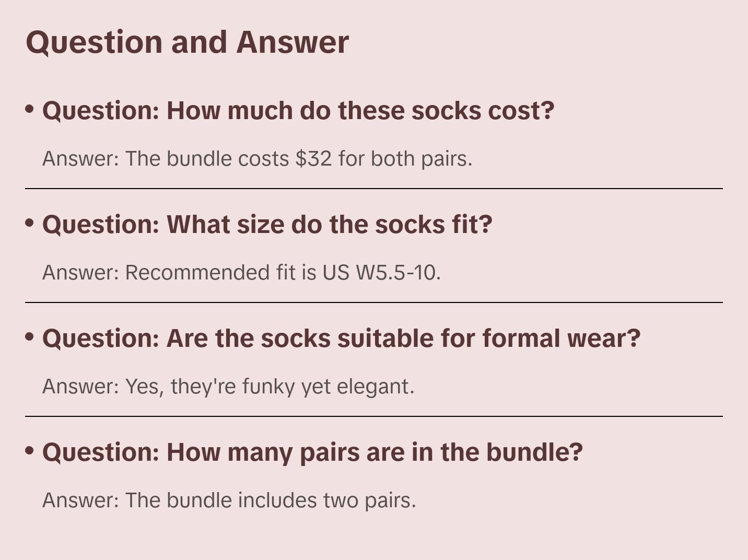Open the question about pairs in bundle
This screenshot has height=560, width=748.
tap(312, 452)
